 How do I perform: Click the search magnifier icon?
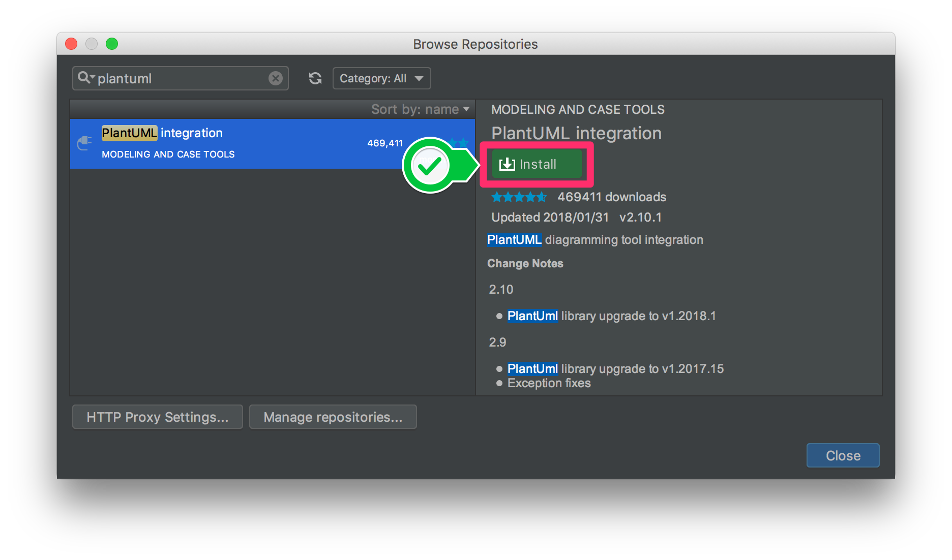point(85,78)
